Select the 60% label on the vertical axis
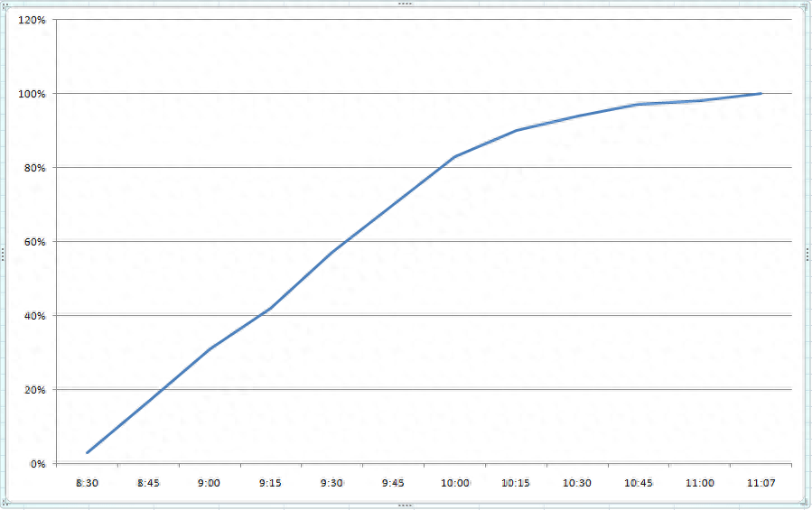The image size is (812, 510). pyautogui.click(x=36, y=242)
